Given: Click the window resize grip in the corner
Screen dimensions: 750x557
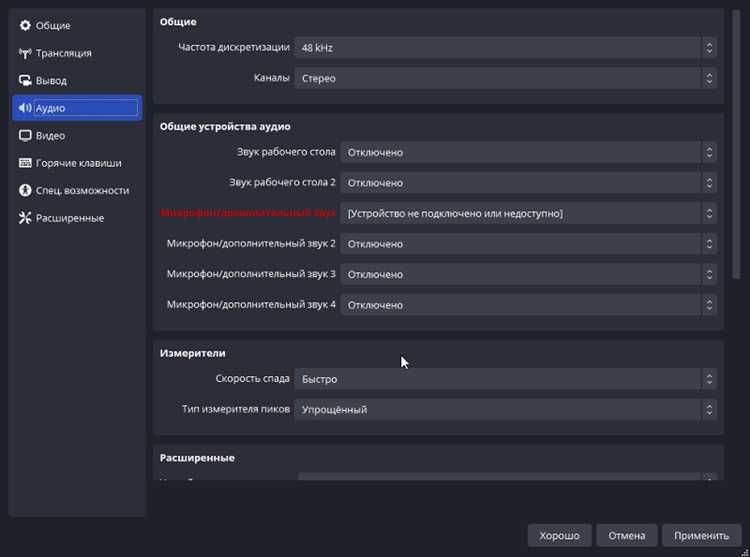Looking at the screenshot, I should pos(744,552).
